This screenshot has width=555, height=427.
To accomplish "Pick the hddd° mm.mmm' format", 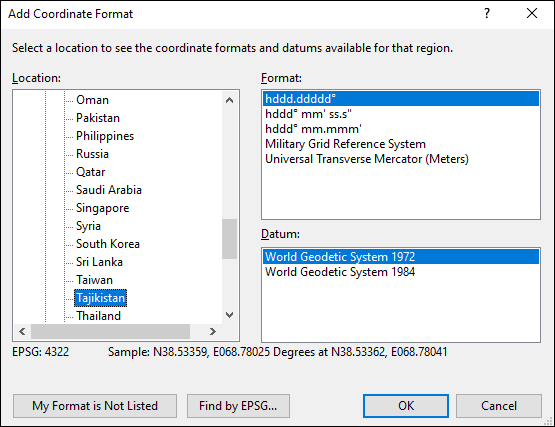I will point(401,129).
